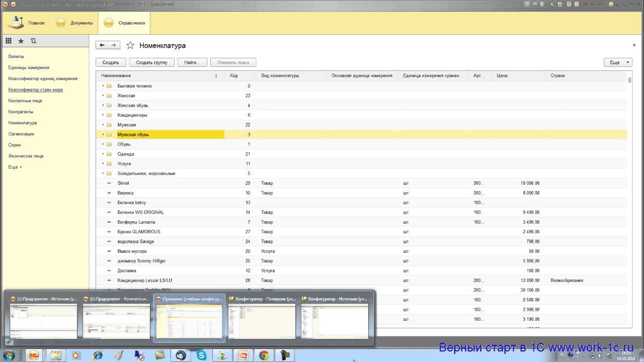Open Контрагенты in the sidebar
This screenshot has height=362, width=644.
(21, 112)
